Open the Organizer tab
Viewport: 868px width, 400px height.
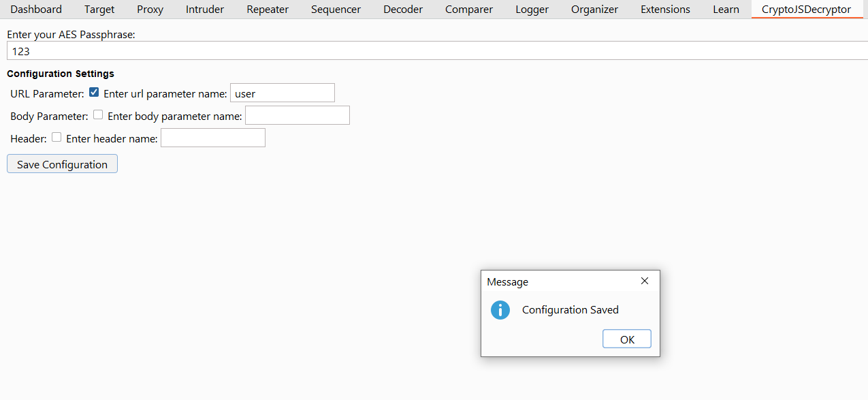click(595, 10)
